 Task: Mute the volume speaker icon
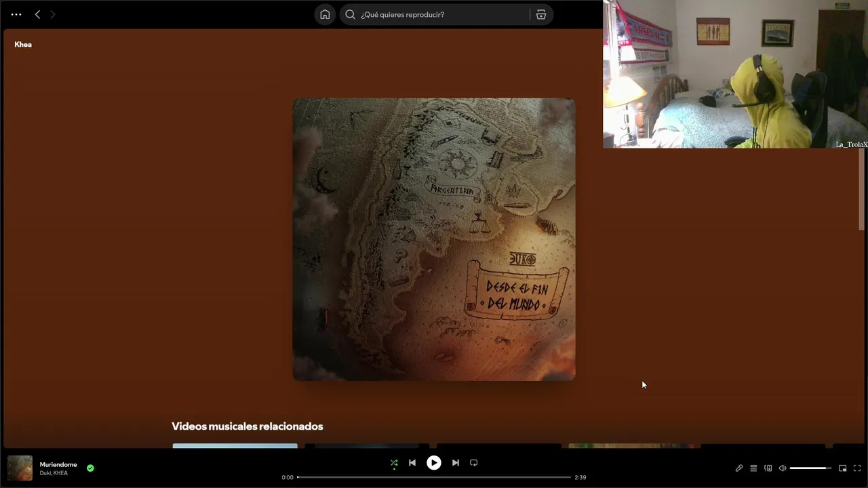(x=783, y=468)
